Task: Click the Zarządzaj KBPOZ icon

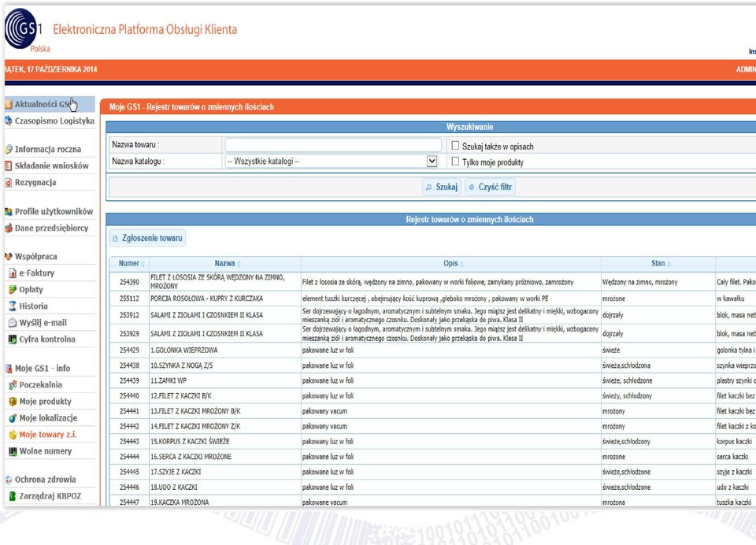Action: coord(13,496)
